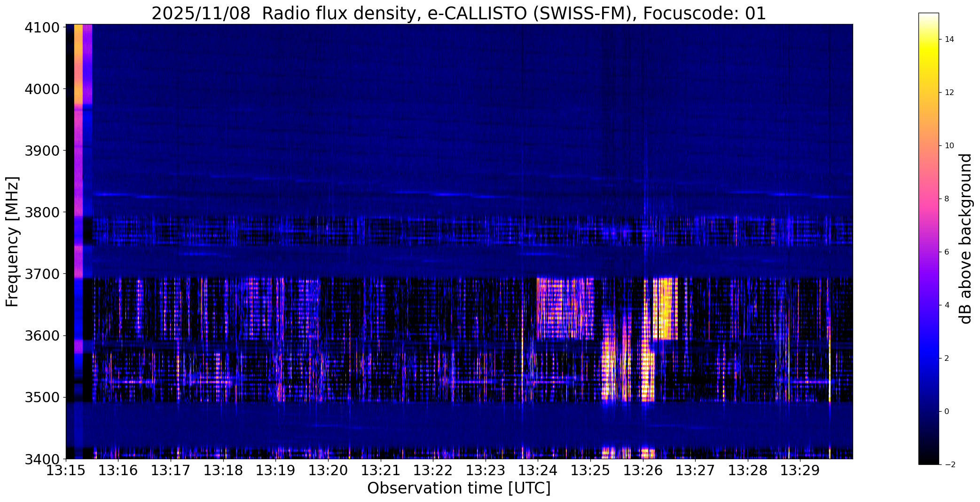Click the colorbar tick label 6
Image resolution: width=980 pixels, height=502 pixels.
947,252
